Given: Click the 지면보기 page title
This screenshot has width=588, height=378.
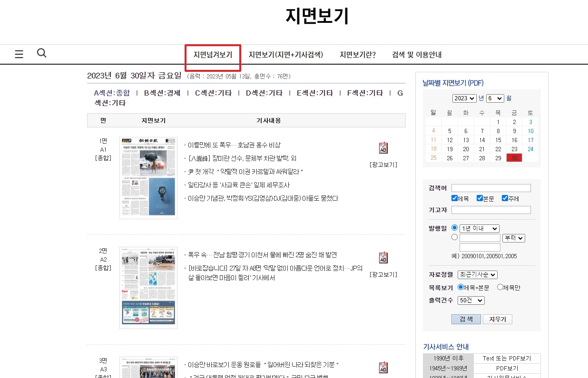Looking at the screenshot, I should pyautogui.click(x=317, y=16).
